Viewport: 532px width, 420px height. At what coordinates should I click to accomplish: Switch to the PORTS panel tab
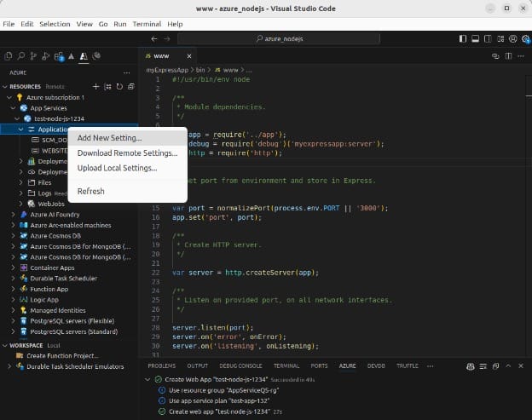pyautogui.click(x=319, y=366)
